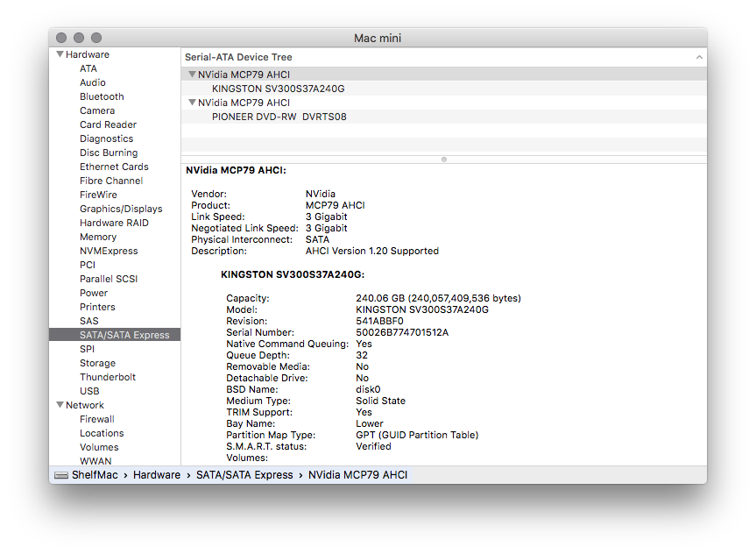Collapse the selected NVidia MCP79 AHCI triangle
Screen dimensions: 756x554
pos(192,75)
